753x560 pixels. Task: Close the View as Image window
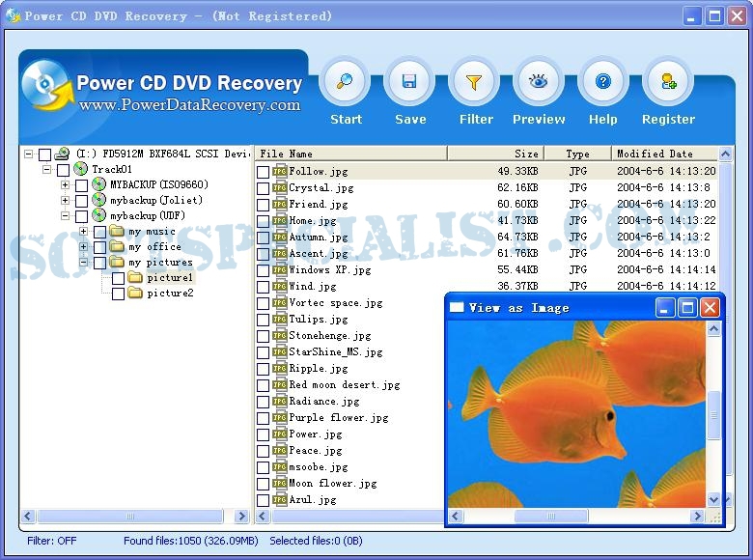(710, 308)
